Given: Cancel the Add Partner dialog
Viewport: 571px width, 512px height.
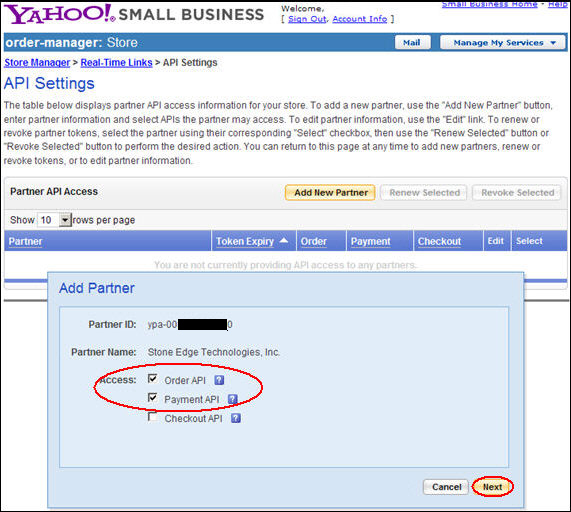Looking at the screenshot, I should point(446,487).
